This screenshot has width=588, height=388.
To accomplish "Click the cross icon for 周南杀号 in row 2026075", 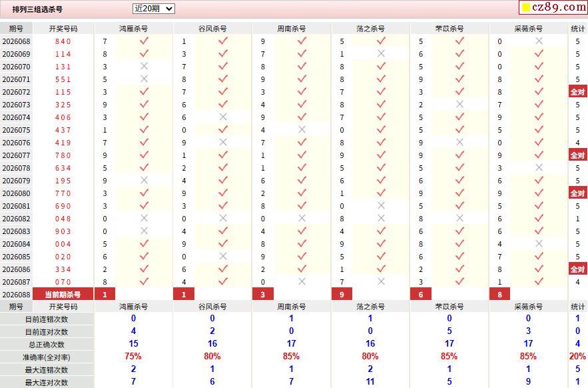I will (x=302, y=130).
